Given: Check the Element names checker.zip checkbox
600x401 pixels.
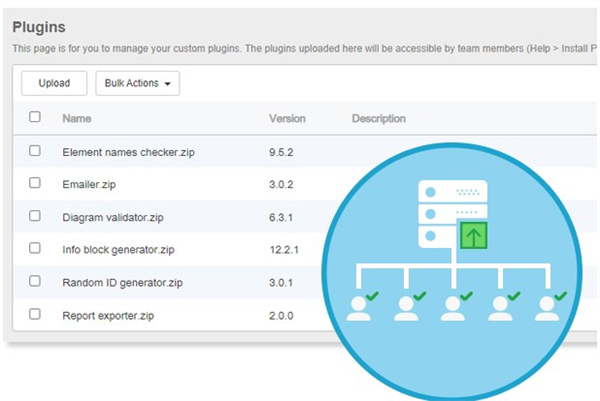Looking at the screenshot, I should pos(35,151).
